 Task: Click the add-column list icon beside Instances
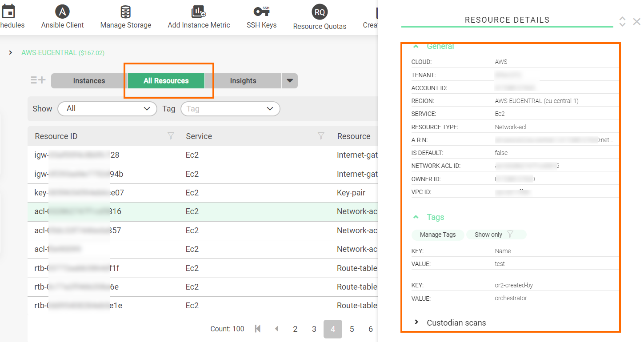38,80
